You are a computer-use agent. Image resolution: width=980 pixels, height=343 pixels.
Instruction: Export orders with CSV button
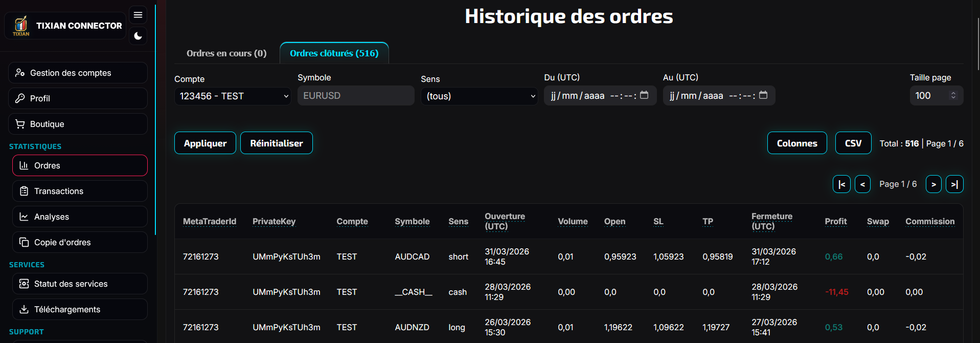(853, 143)
